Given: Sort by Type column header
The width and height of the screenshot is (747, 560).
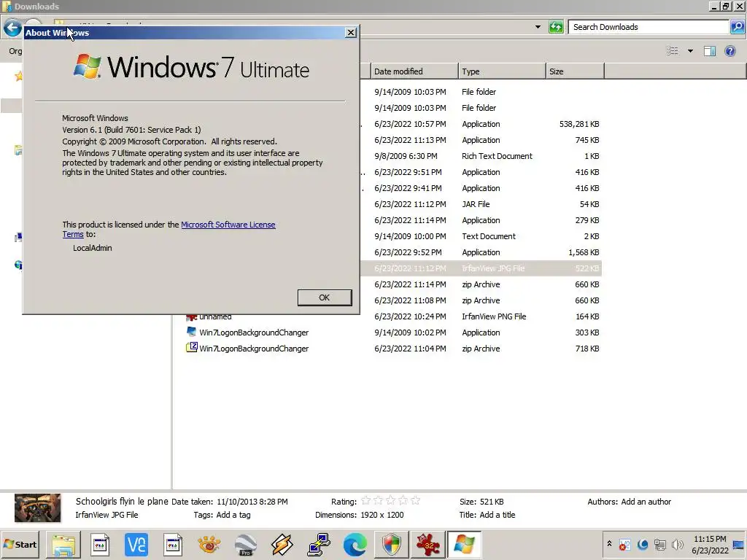Looking at the screenshot, I should 502,71.
